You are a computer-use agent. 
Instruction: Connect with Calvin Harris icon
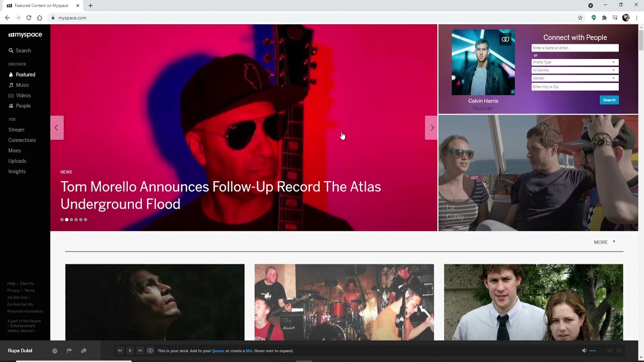pyautogui.click(x=506, y=39)
